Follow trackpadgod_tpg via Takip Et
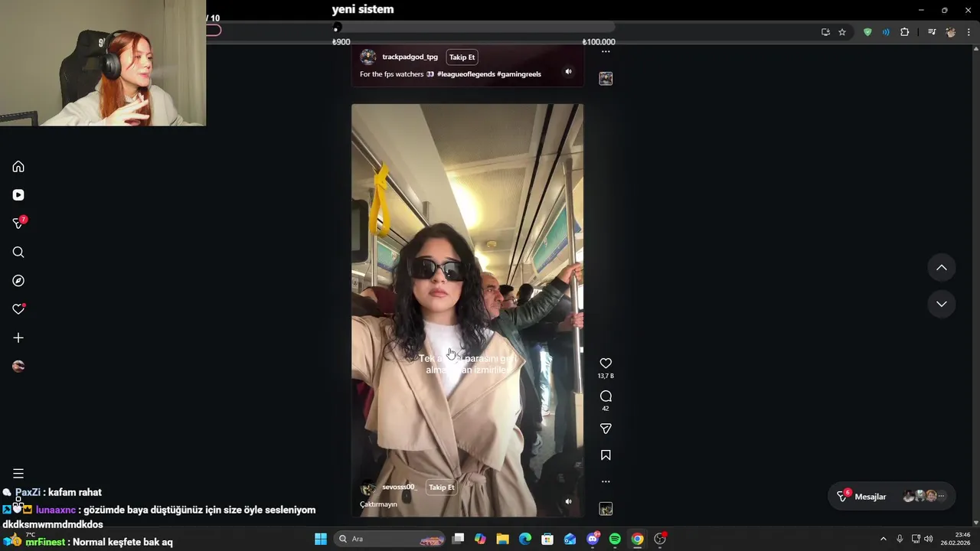This screenshot has width=980, height=551. tap(462, 57)
